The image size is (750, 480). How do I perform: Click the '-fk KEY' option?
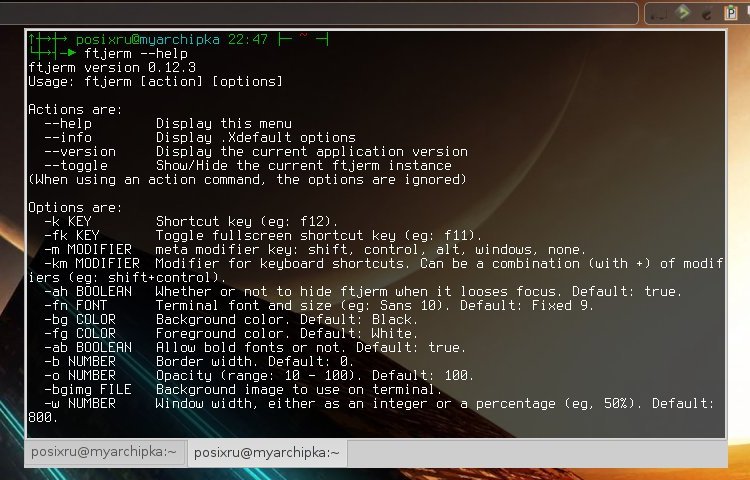tap(72, 235)
